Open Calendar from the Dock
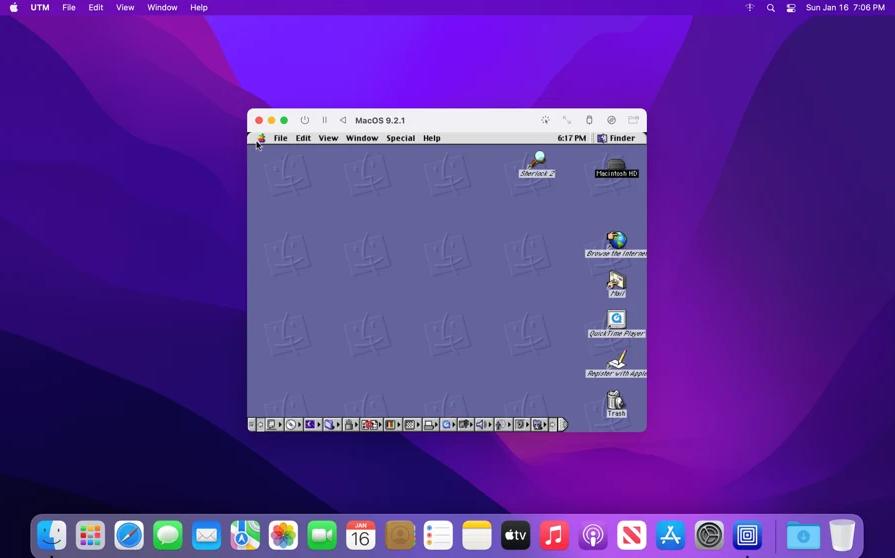This screenshot has height=558, width=895. coord(361,536)
